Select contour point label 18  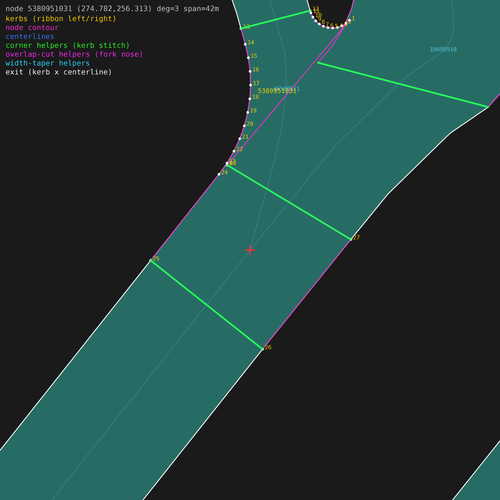tap(255, 97)
